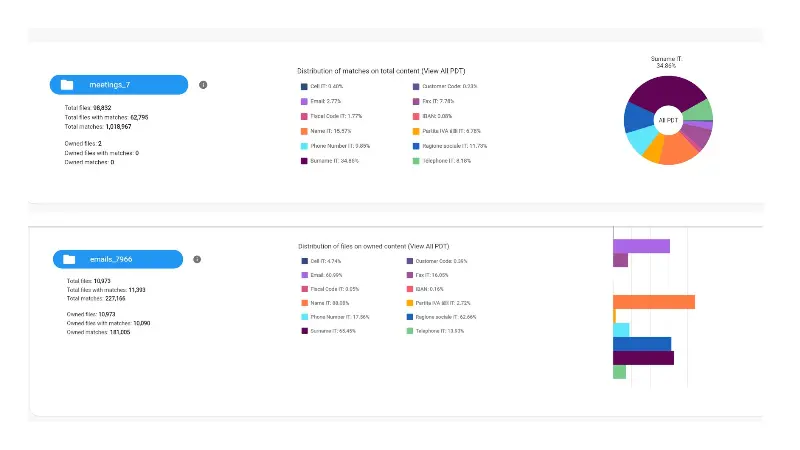This screenshot has width=800, height=450.
Task: Click the green Telephone IT bar
Action: tap(619, 372)
